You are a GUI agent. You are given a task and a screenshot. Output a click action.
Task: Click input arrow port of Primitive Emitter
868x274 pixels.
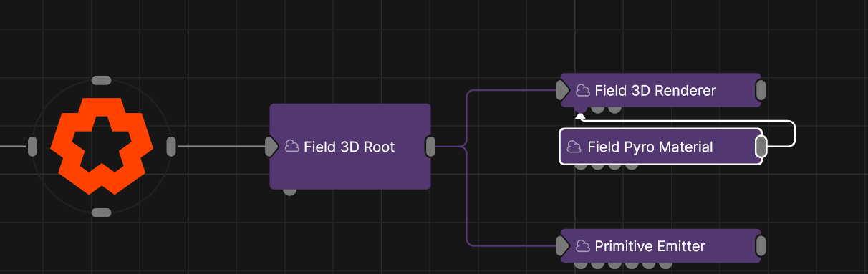[x=563, y=246]
